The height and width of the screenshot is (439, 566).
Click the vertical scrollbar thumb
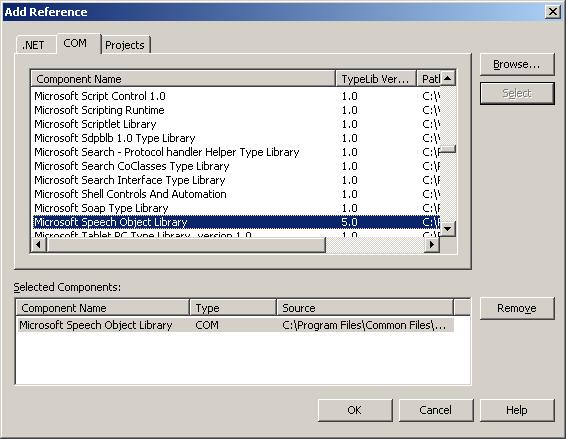(x=448, y=149)
